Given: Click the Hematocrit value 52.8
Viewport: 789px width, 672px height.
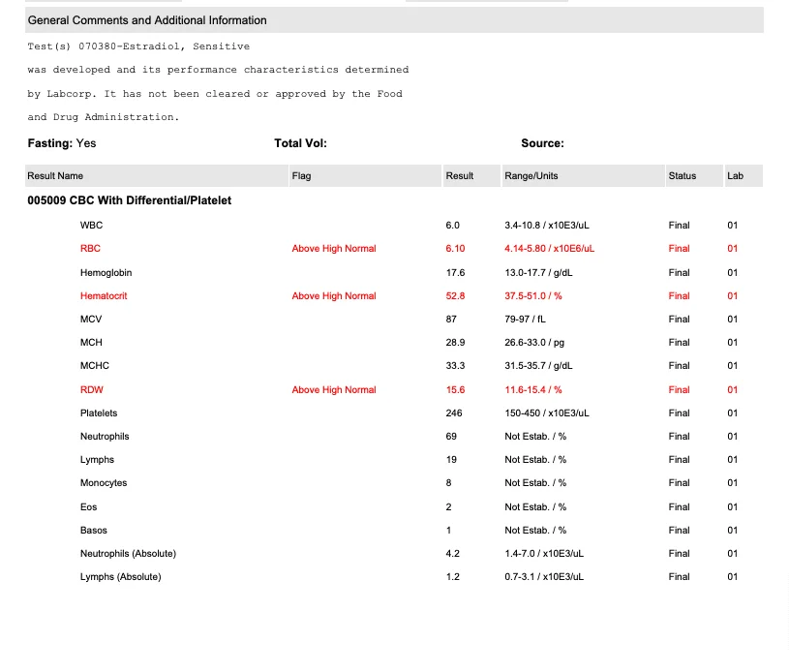Looking at the screenshot, I should 455,295.
